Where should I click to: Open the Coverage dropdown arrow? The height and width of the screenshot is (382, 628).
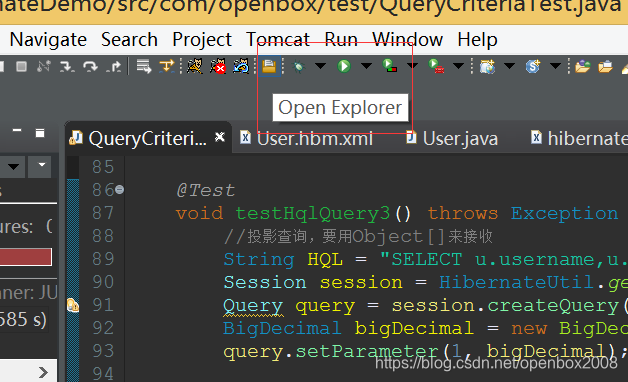(412, 66)
